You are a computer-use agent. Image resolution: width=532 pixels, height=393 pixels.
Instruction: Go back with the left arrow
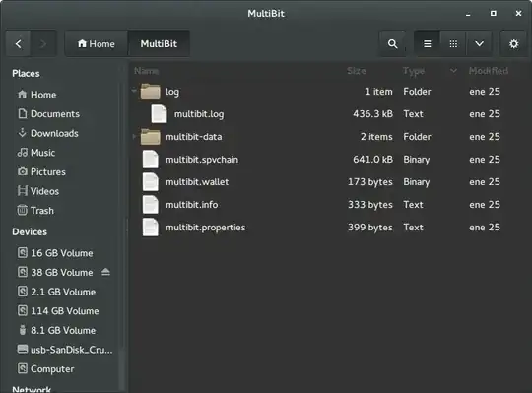click(x=19, y=43)
